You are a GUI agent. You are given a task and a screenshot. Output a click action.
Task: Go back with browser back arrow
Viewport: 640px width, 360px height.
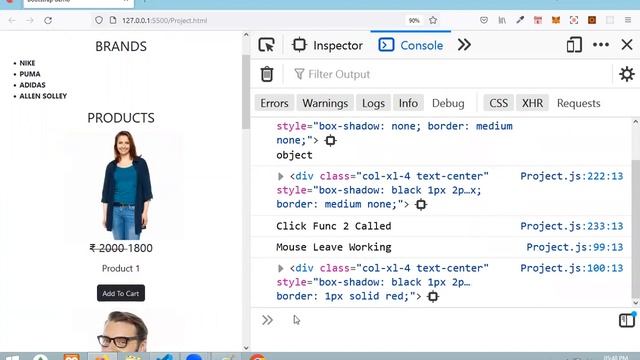pos(12,20)
